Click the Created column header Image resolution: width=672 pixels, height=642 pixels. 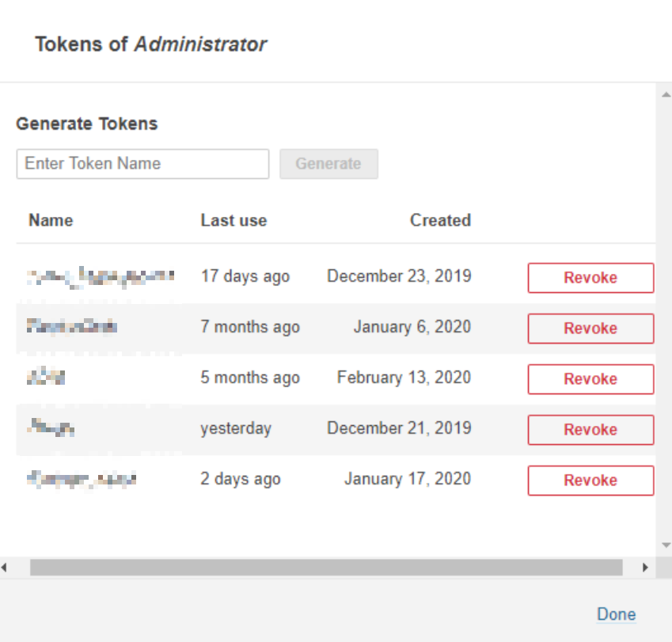click(x=440, y=220)
